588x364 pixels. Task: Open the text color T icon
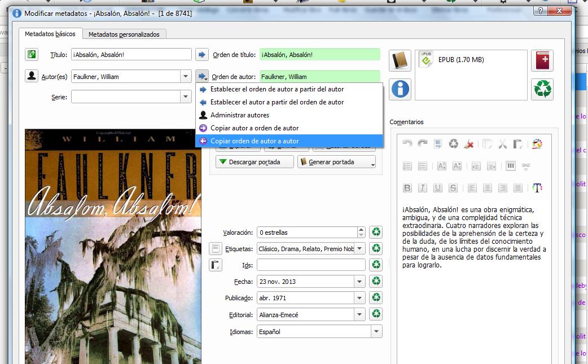coord(537,188)
